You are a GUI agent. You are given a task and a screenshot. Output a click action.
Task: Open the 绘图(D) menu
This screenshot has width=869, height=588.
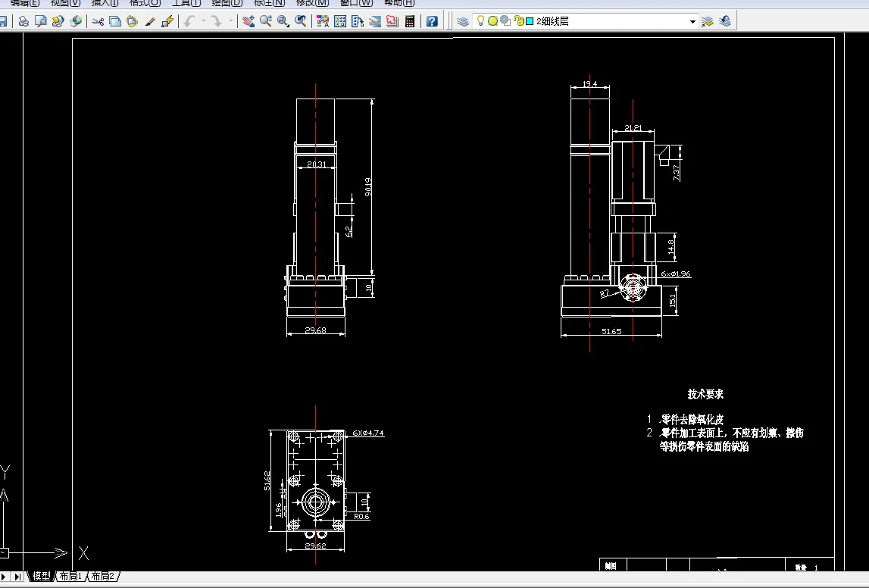pyautogui.click(x=227, y=3)
